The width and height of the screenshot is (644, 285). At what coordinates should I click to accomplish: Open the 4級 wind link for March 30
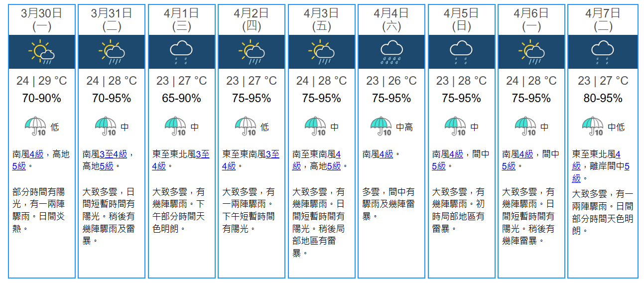pyautogui.click(x=36, y=154)
